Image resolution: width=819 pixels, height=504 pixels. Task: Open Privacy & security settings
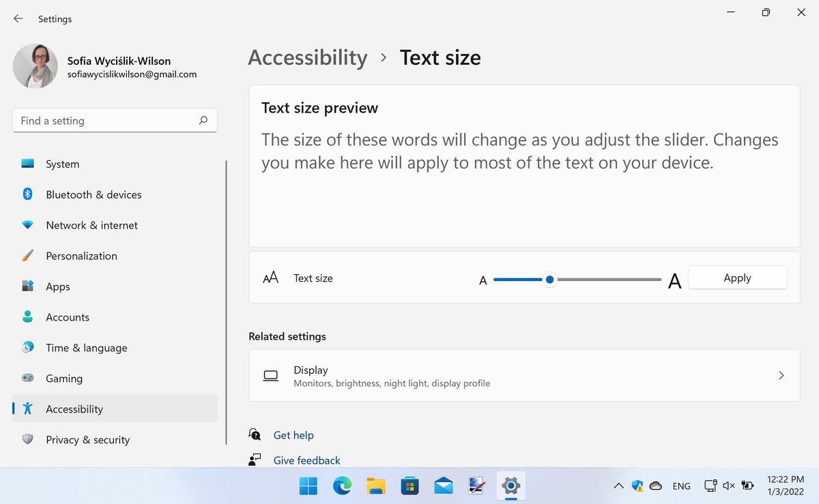pos(88,440)
